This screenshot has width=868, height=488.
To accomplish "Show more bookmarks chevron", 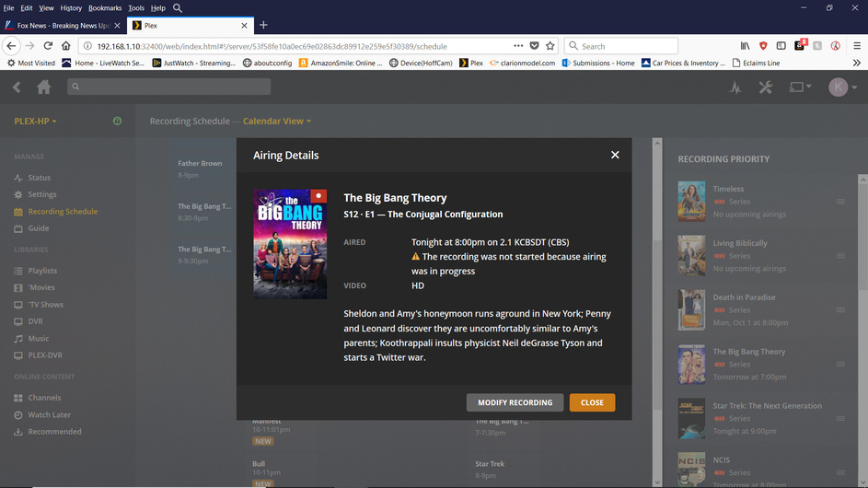I will click(x=856, y=64).
